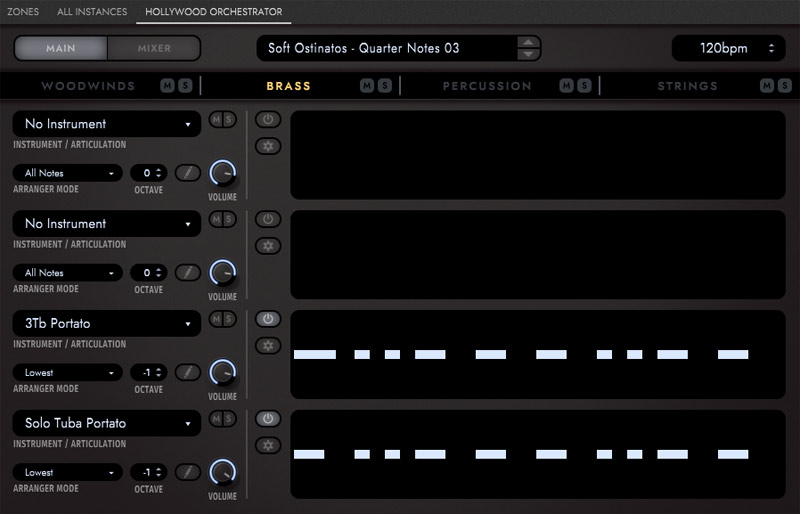The width and height of the screenshot is (800, 514).
Task: Switch to the Mixer view
Action: tap(154, 48)
